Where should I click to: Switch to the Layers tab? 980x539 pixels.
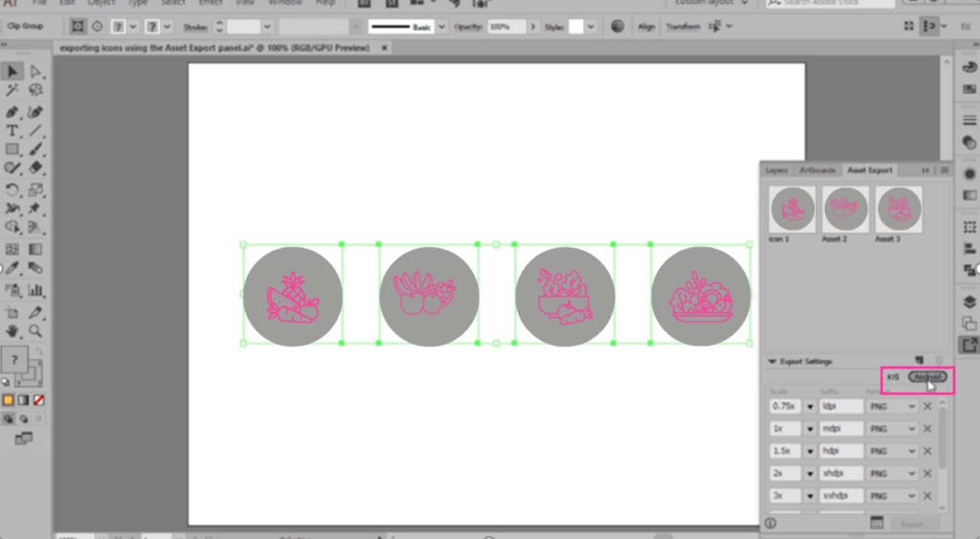[777, 170]
